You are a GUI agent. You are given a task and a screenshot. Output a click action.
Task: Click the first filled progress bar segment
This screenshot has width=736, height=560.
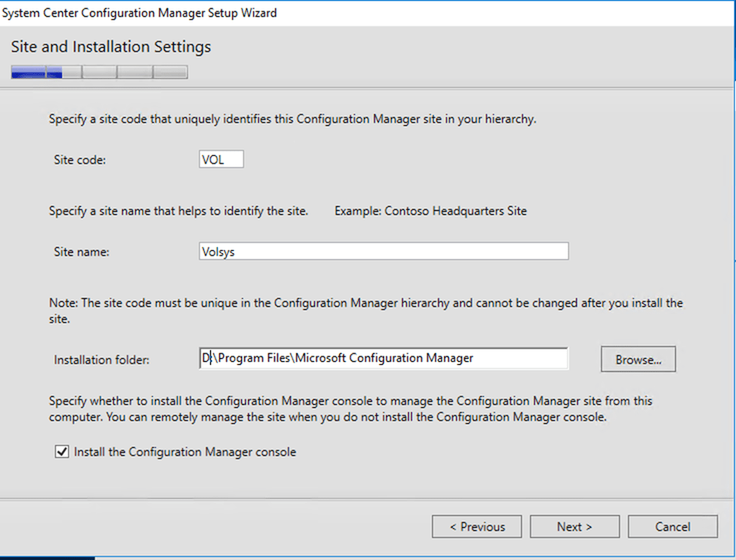point(28,73)
